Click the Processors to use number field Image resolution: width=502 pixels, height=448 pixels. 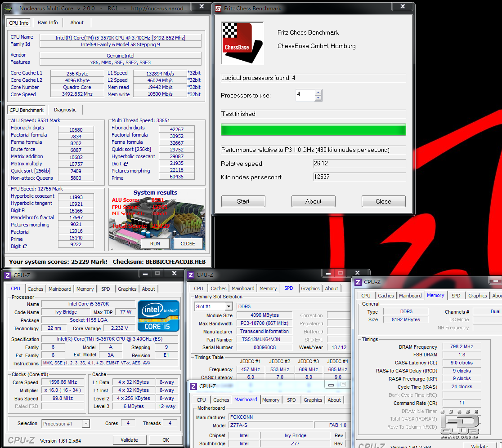(305, 95)
